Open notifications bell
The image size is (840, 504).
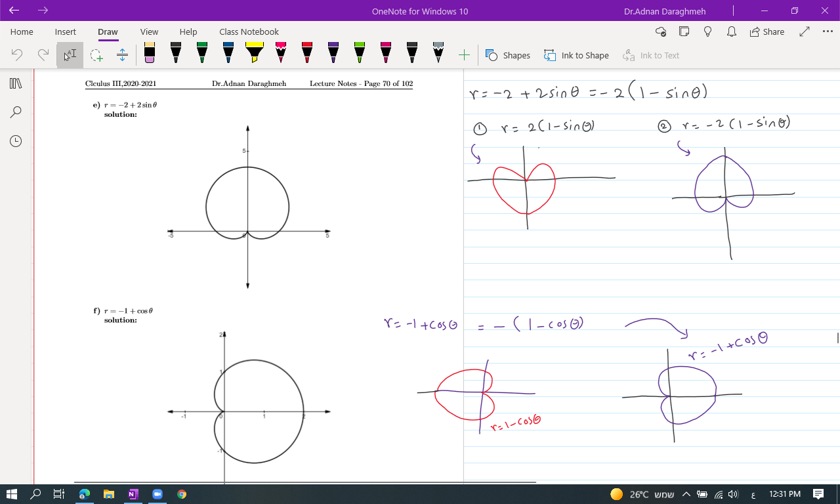(732, 31)
